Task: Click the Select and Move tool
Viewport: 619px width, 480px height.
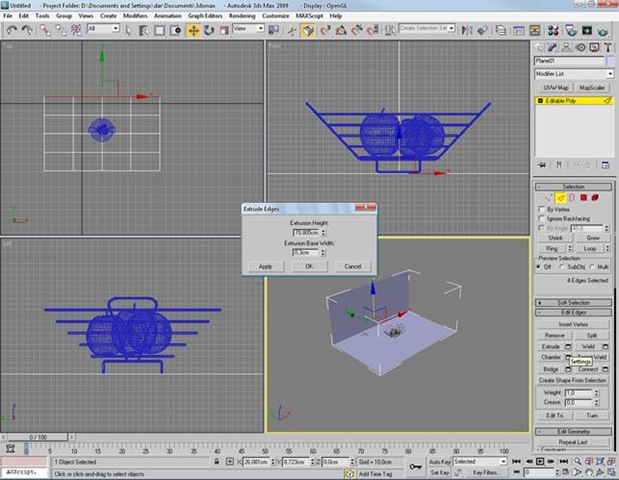Action: pyautogui.click(x=193, y=30)
